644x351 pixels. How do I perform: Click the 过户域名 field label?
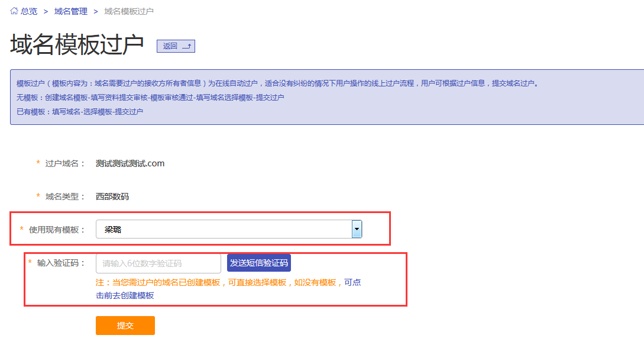66,163
